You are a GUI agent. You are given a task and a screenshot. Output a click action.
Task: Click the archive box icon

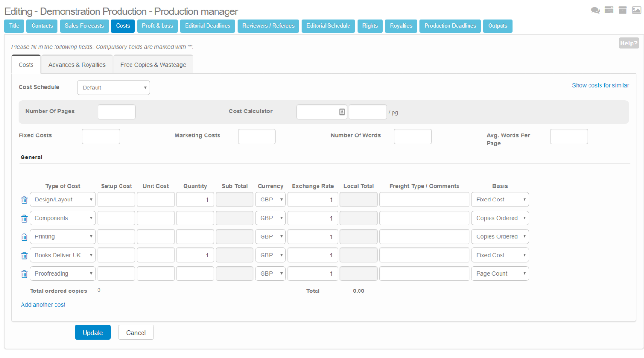click(622, 10)
